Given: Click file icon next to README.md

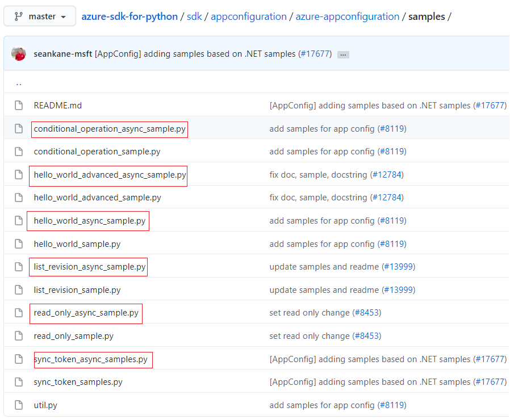Looking at the screenshot, I should pos(19,106).
